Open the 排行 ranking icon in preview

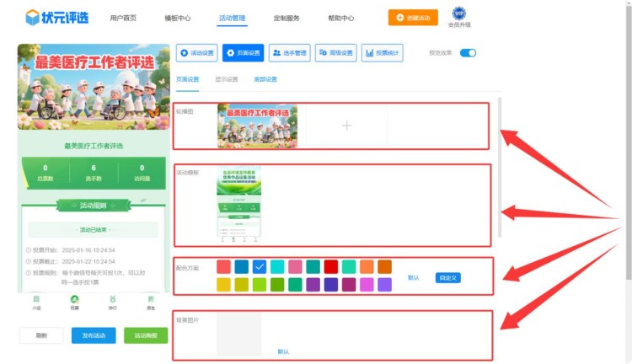click(113, 300)
